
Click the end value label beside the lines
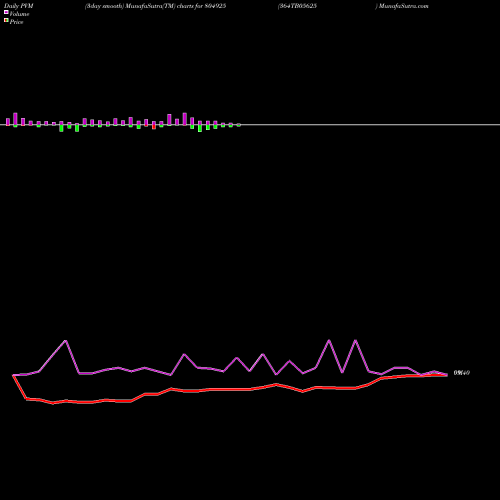tap(462, 373)
